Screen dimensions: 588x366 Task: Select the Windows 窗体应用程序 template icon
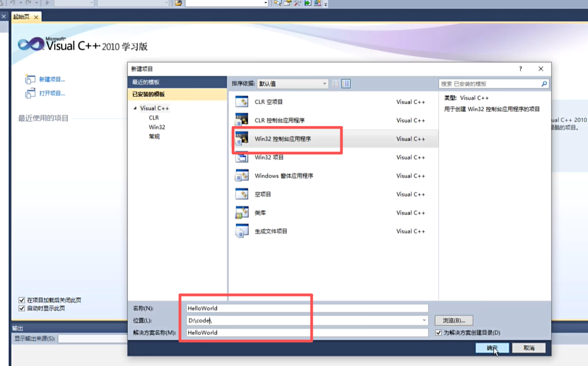click(242, 175)
